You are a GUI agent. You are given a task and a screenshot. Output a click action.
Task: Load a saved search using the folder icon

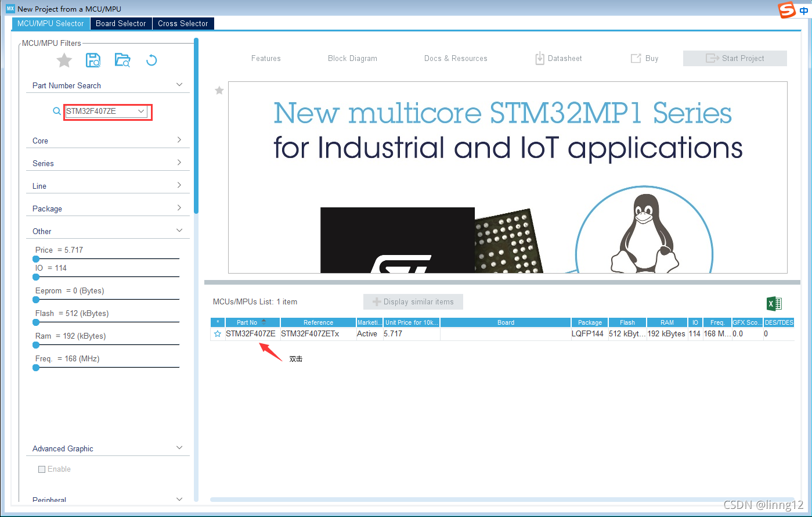coord(122,60)
